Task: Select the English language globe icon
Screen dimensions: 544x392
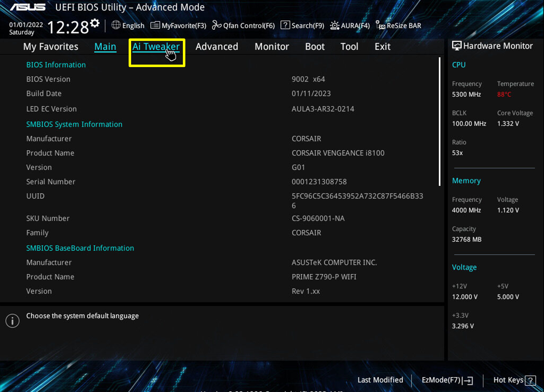Action: (116, 25)
